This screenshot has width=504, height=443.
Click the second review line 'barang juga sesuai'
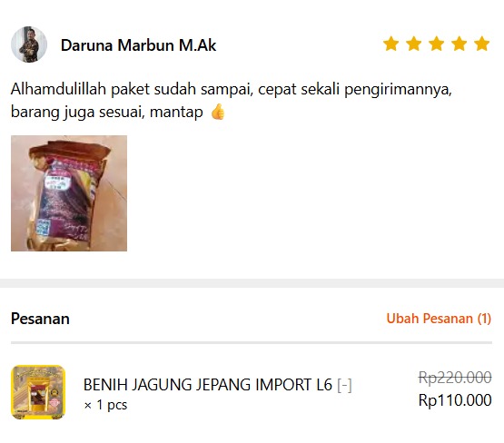point(107,113)
